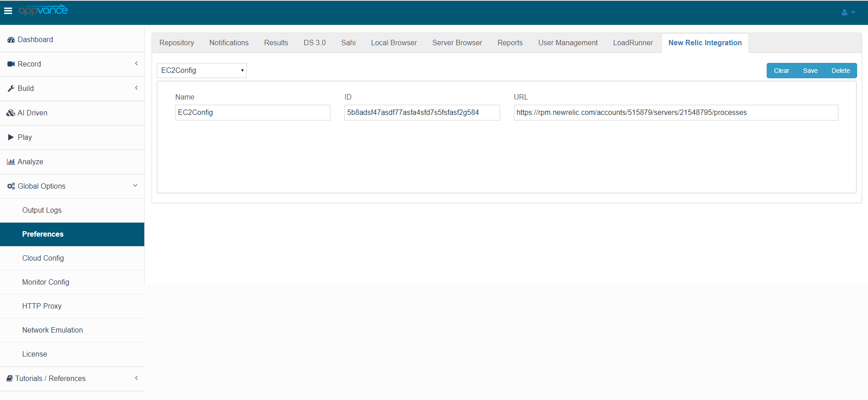Switch to the Notifications tab
The width and height of the screenshot is (868, 400).
pos(229,43)
